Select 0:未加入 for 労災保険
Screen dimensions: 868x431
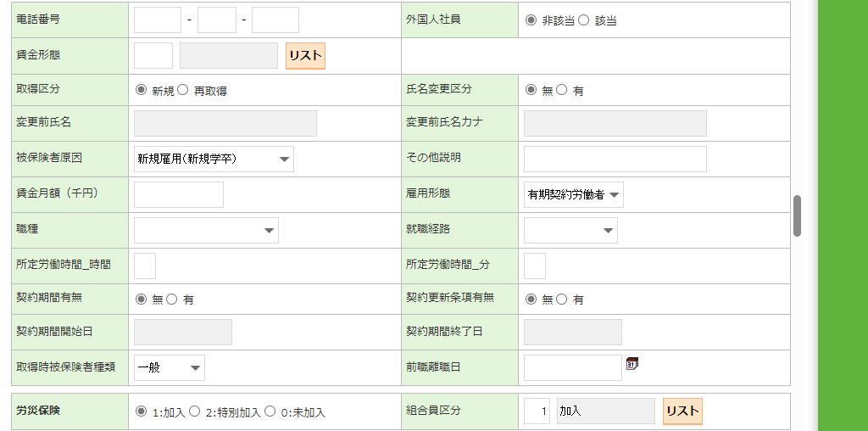(x=270, y=411)
